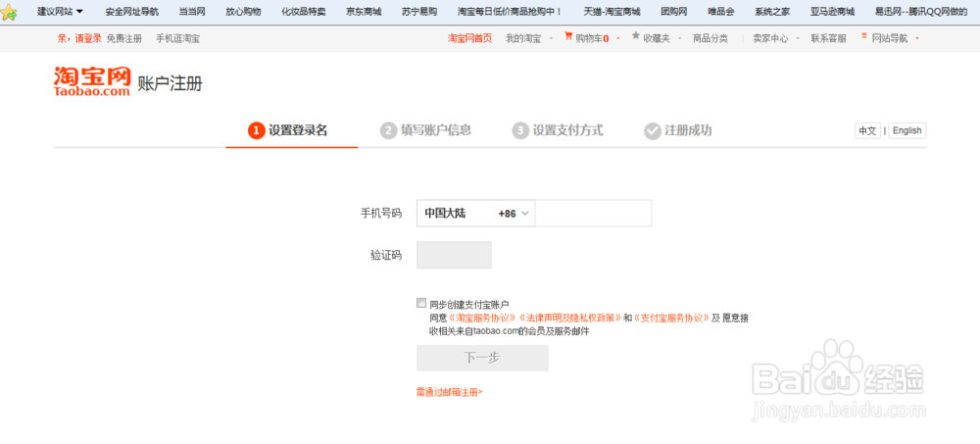Click the 网站导航 menu icon

click(x=864, y=36)
